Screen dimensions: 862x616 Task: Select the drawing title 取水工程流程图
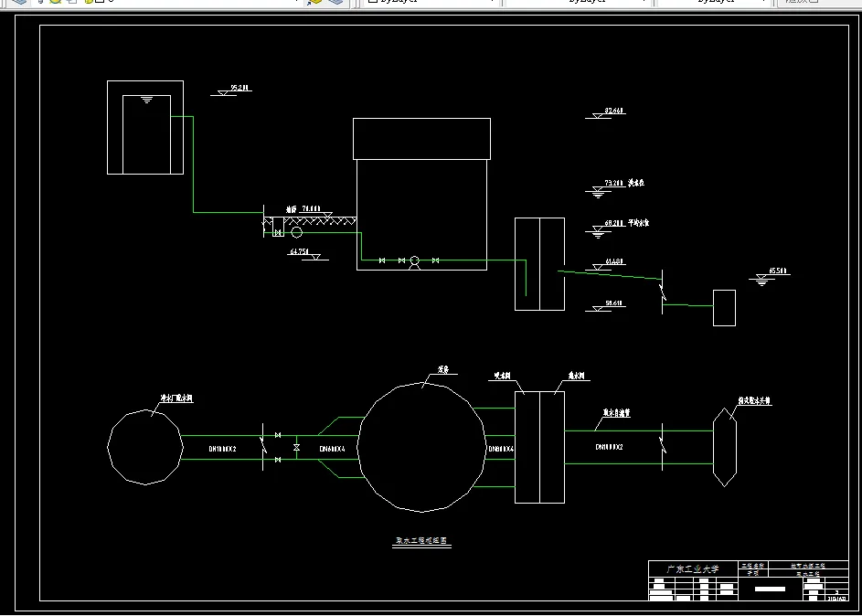click(421, 541)
